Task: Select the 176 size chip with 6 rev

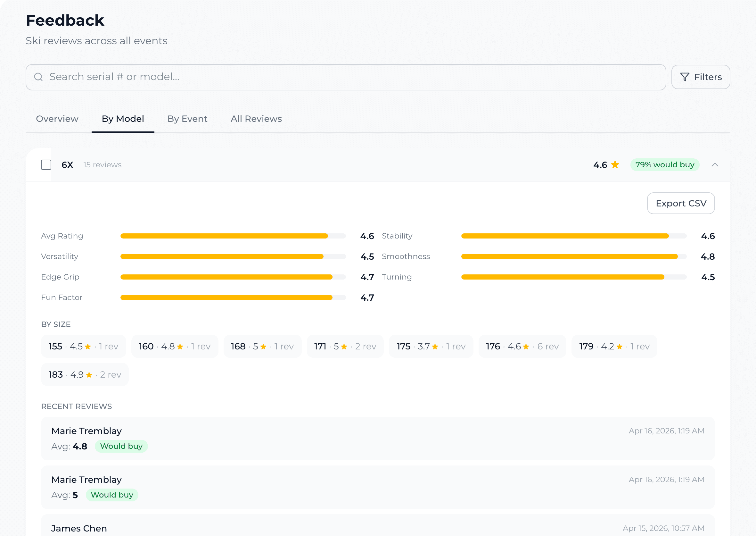Action: pos(522,347)
